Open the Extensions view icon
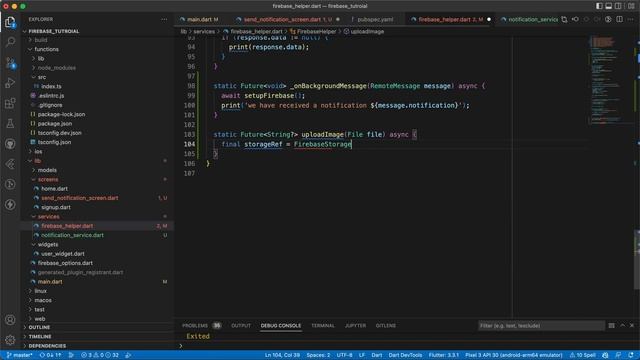Screen dimensions: 640x360 click(10, 103)
